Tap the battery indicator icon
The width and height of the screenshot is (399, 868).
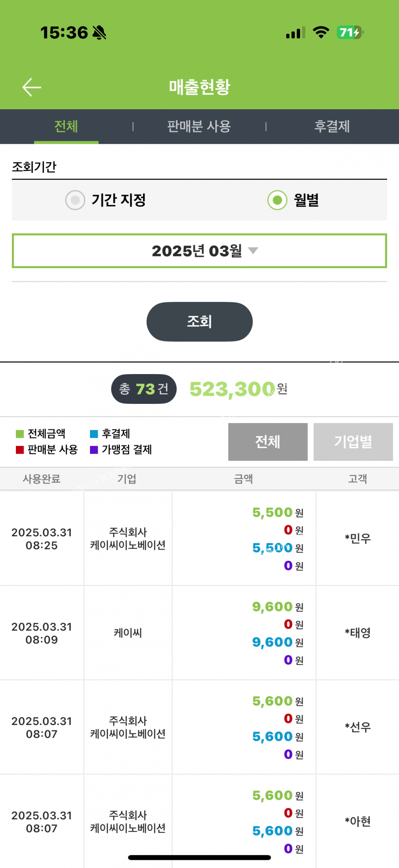pos(349,33)
